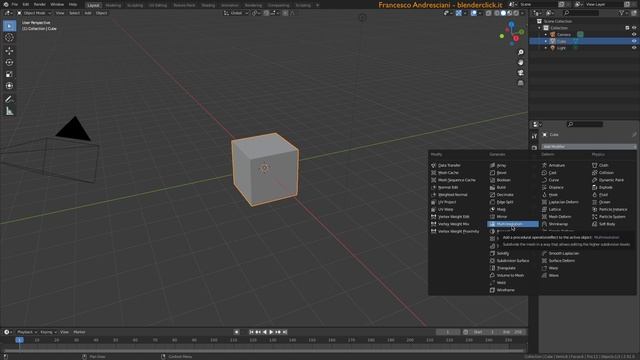Enable rendered viewport shading mode
The image size is (640, 360).
(x=516, y=13)
